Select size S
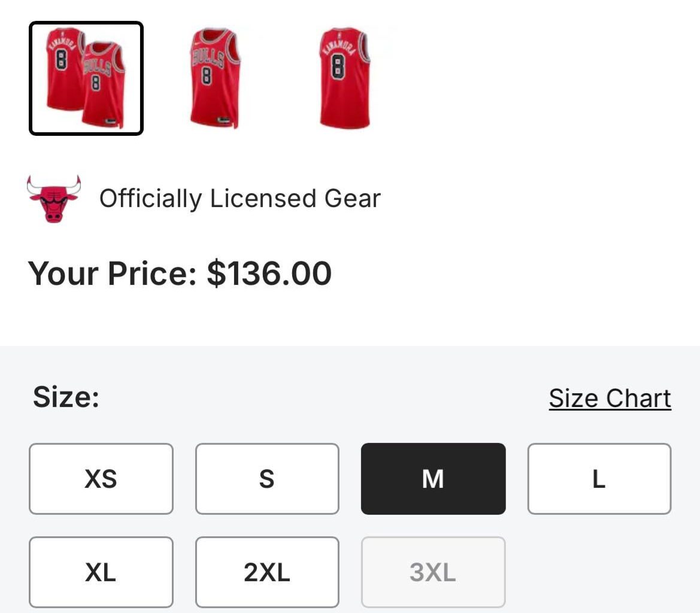The width and height of the screenshot is (700, 613). tap(266, 478)
